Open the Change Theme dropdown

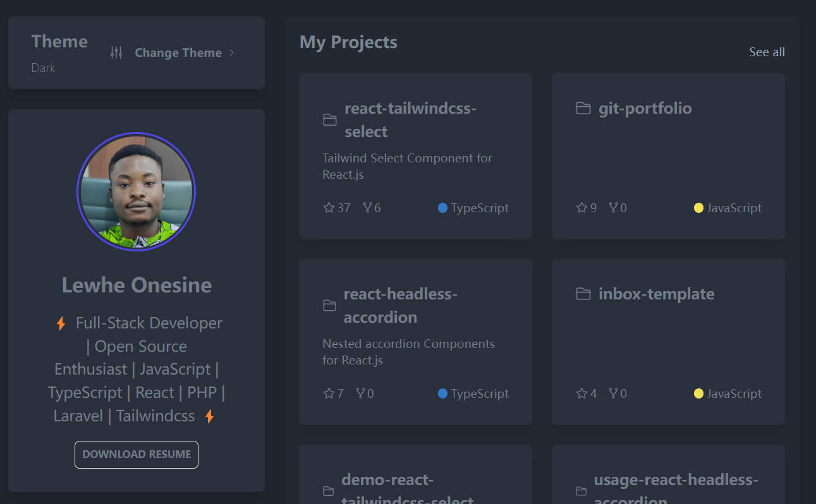click(x=178, y=53)
